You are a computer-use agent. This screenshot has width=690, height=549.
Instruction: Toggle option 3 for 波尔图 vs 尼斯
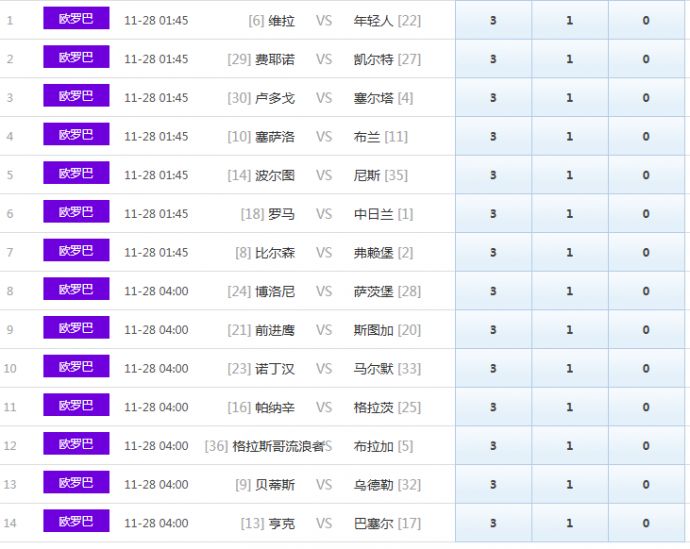493,175
